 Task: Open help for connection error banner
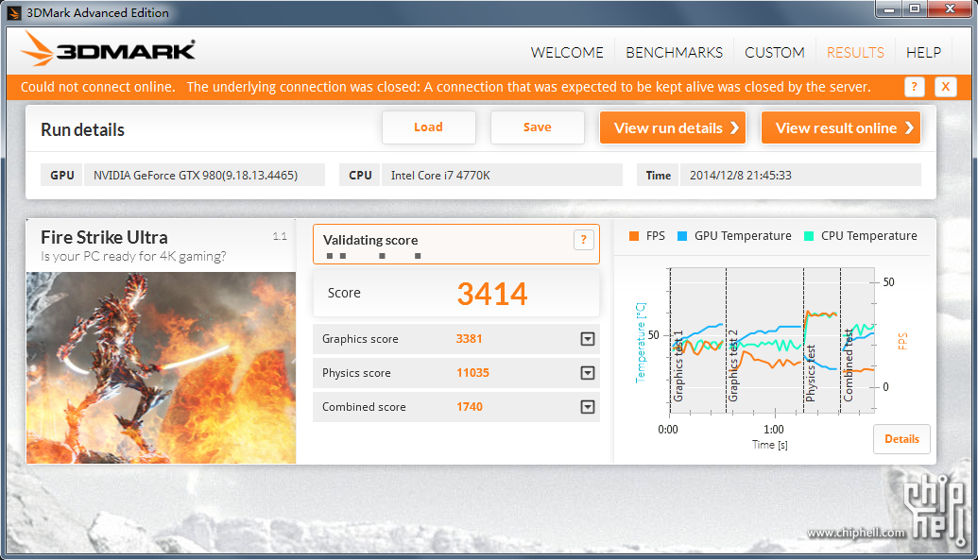914,87
